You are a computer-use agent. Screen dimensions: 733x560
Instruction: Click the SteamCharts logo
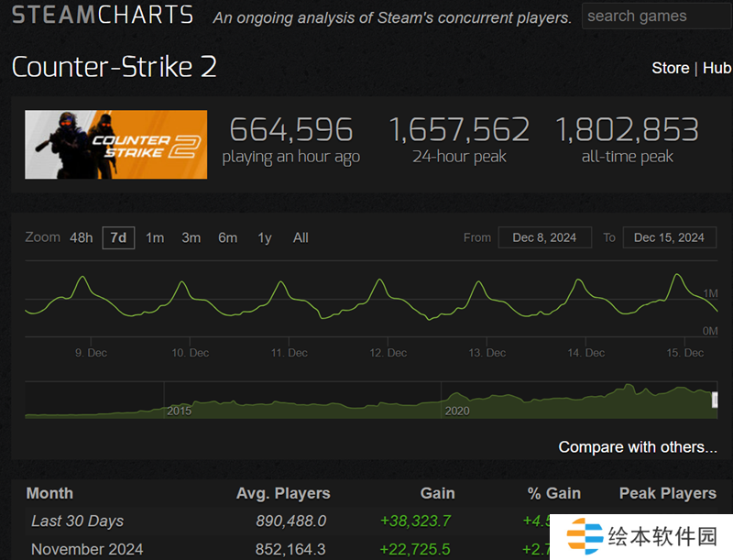(102, 16)
